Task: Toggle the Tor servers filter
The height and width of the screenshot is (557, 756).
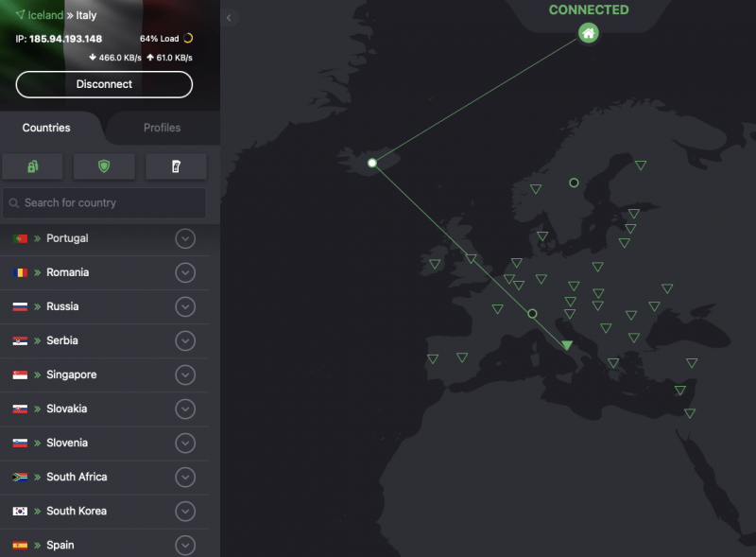Action: pos(176,165)
